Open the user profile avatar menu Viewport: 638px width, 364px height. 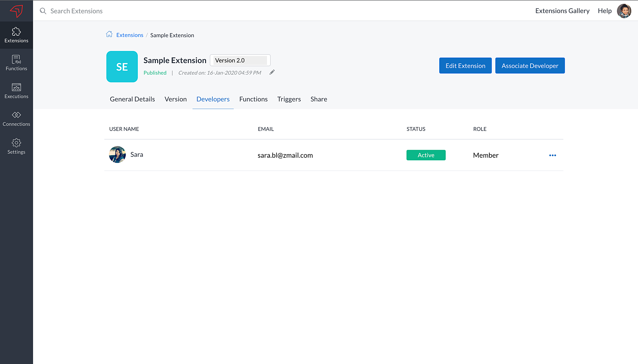click(624, 11)
